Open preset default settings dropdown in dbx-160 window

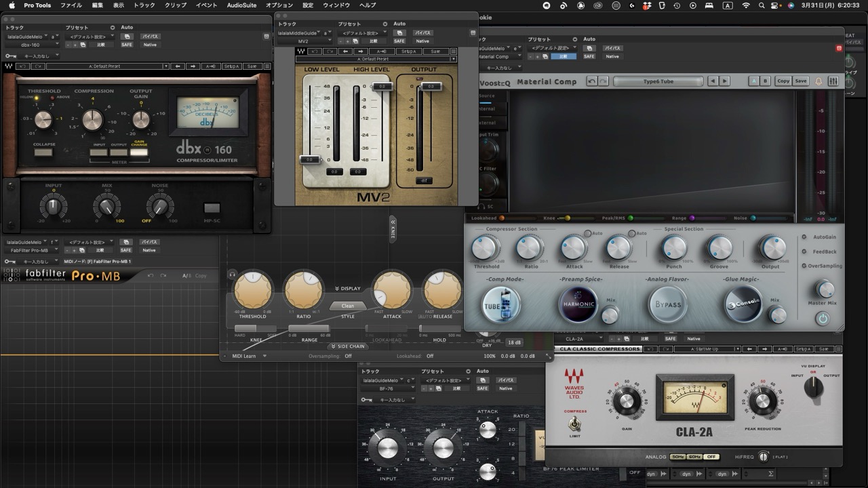90,37
